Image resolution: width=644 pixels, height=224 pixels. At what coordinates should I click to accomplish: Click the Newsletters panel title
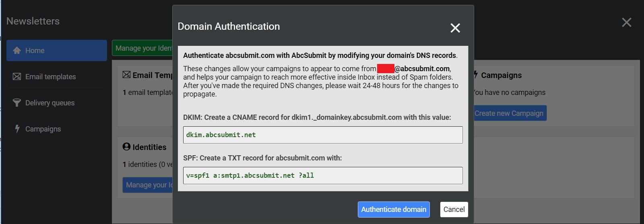[33, 21]
